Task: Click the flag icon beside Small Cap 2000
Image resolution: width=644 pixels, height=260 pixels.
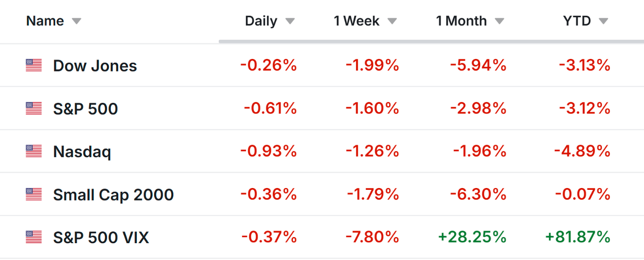Action: click(34, 194)
